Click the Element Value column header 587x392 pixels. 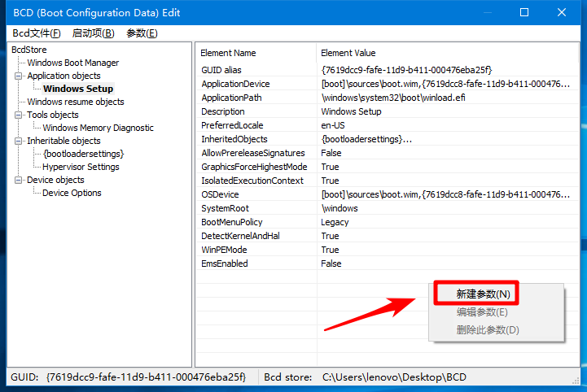pyautogui.click(x=348, y=53)
